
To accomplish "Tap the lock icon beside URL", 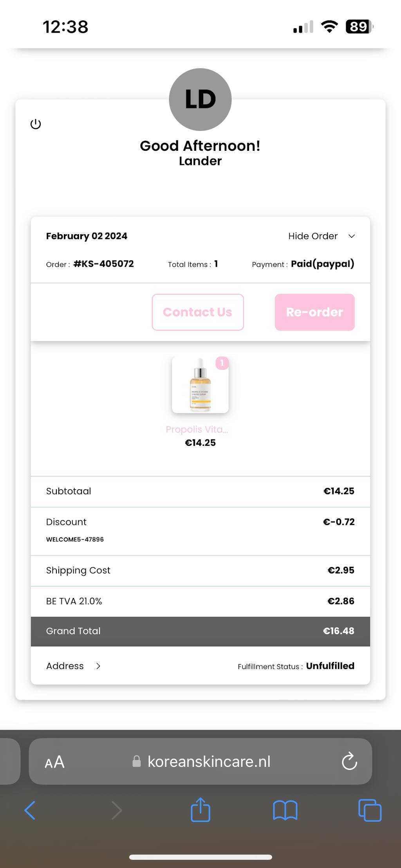I will click(x=137, y=761).
